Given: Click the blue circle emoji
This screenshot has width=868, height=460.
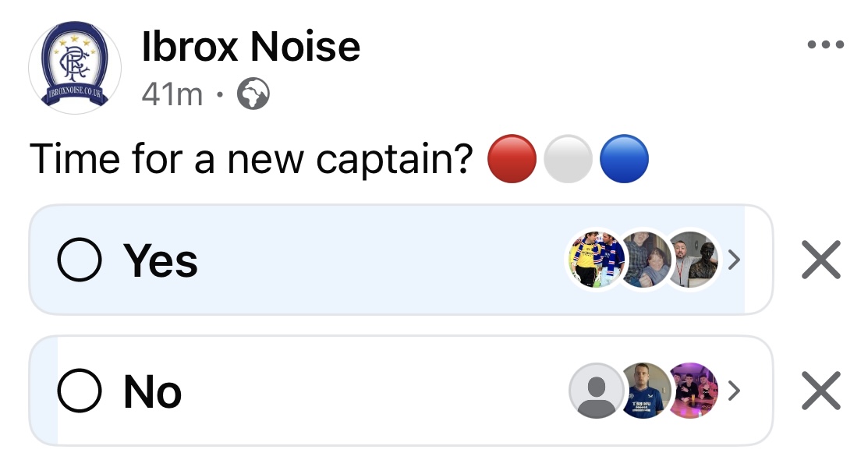Looking at the screenshot, I should (x=624, y=159).
